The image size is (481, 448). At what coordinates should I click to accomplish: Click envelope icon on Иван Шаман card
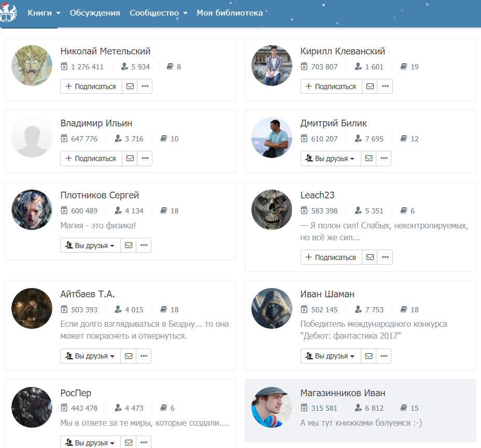(369, 356)
